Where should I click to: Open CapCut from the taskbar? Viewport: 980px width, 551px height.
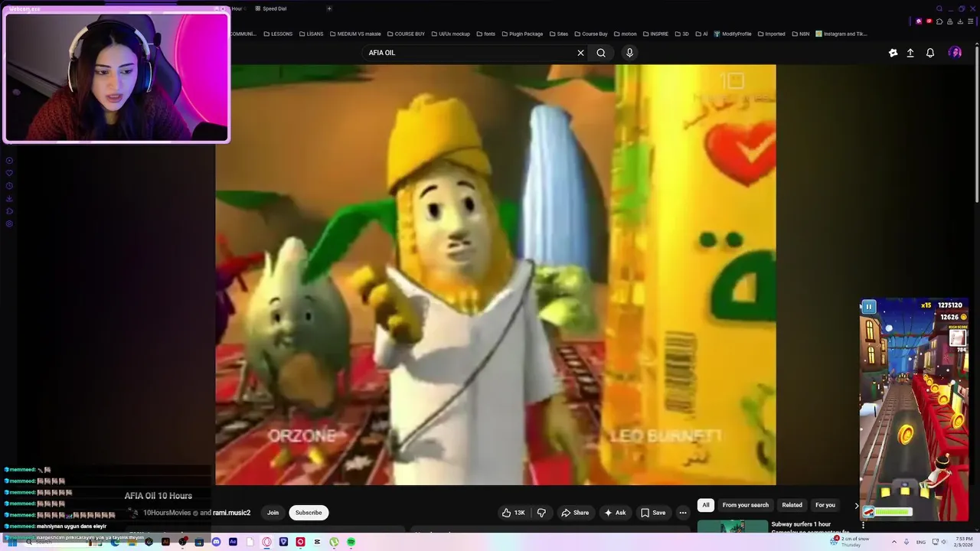[317, 542]
